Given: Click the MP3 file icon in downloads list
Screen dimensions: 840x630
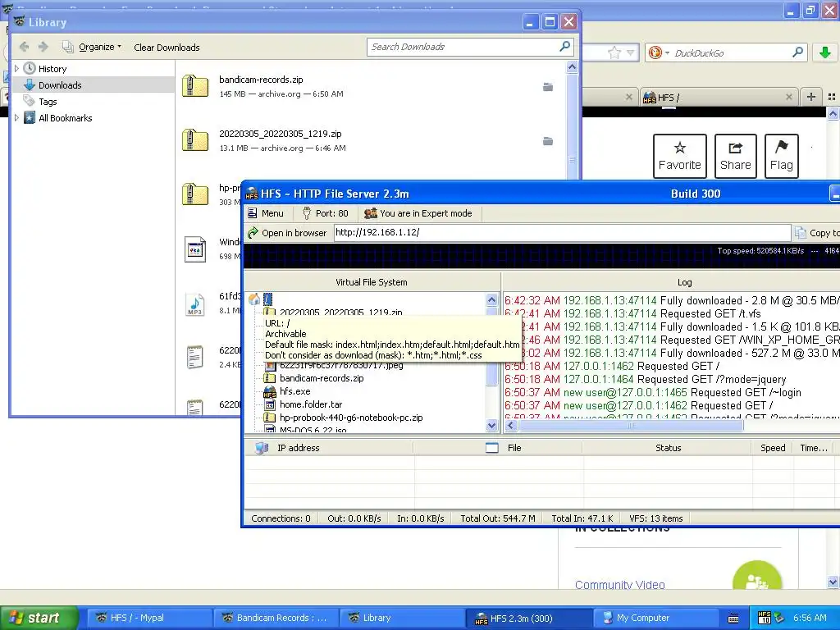Looking at the screenshot, I should pos(195,304).
